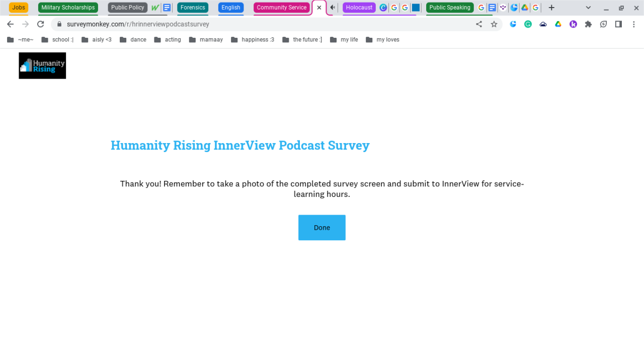Open the Google Drive extension in toolbar

tap(558, 24)
